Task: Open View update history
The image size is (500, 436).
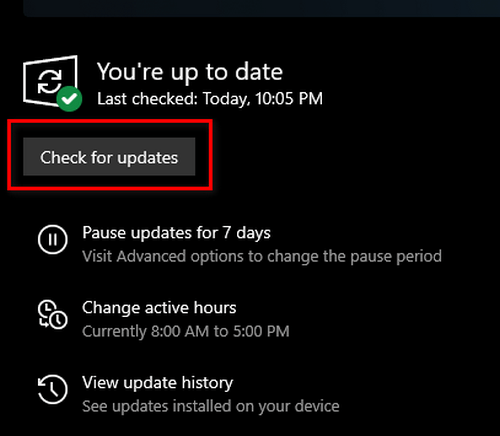Action: click(158, 383)
